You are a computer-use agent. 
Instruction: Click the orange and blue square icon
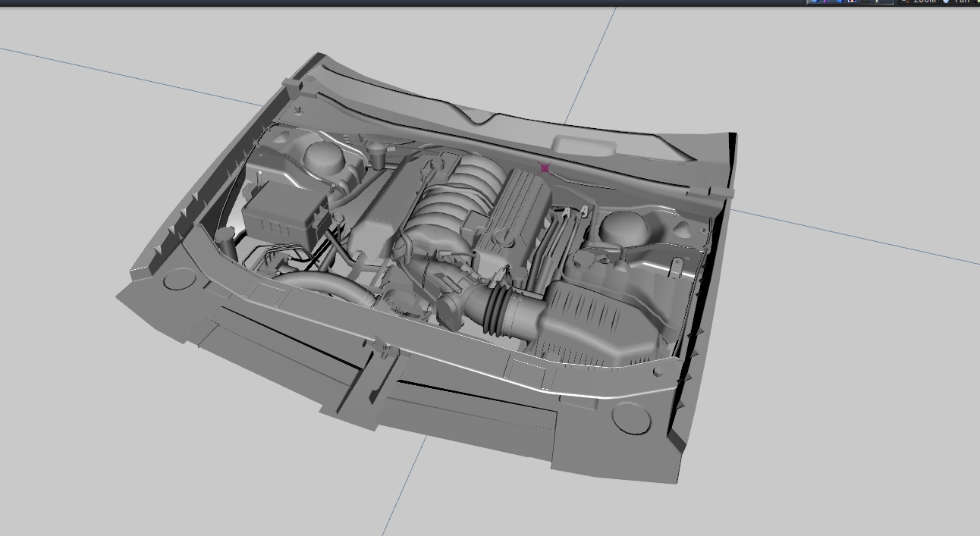point(852,2)
